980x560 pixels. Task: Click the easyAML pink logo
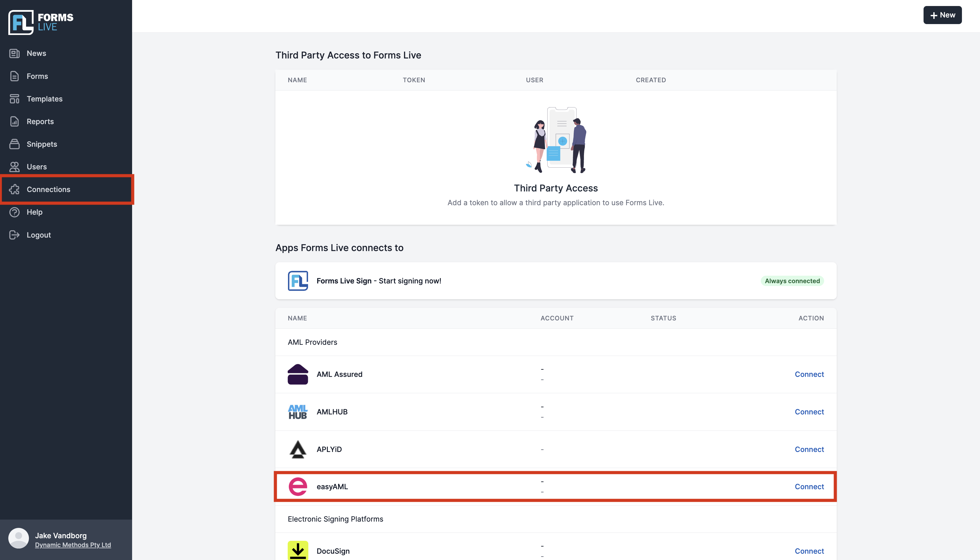[x=298, y=487]
